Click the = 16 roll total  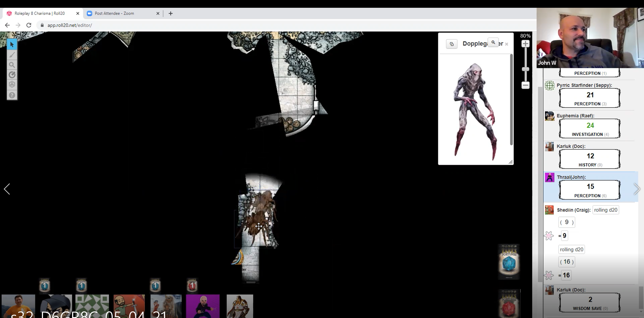coord(566,275)
